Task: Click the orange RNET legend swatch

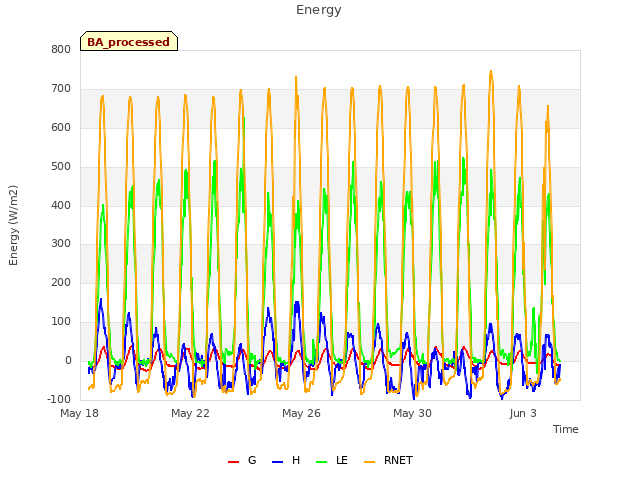Action: (369, 462)
